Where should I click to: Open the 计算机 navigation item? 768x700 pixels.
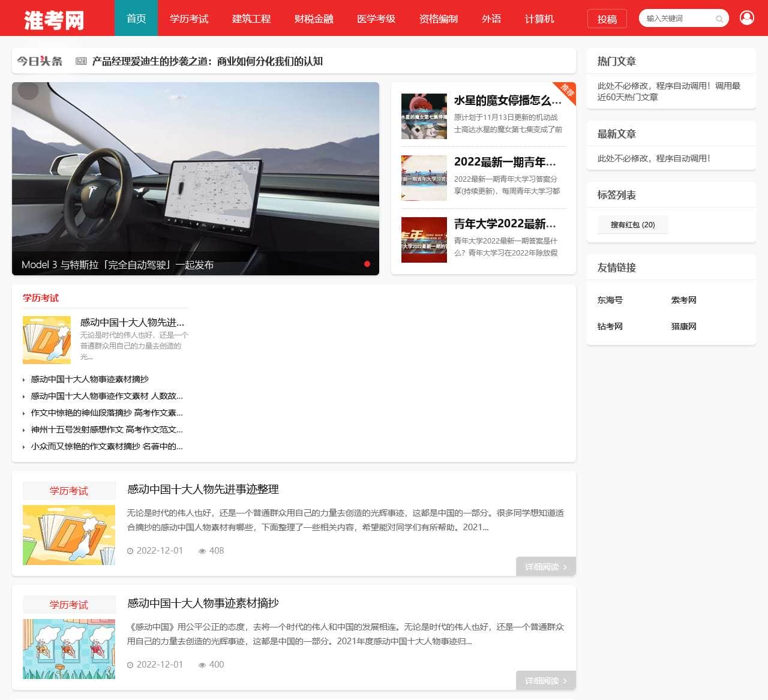coord(539,19)
